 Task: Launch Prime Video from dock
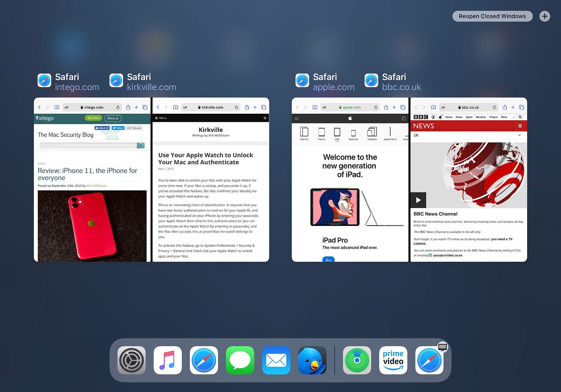393,360
